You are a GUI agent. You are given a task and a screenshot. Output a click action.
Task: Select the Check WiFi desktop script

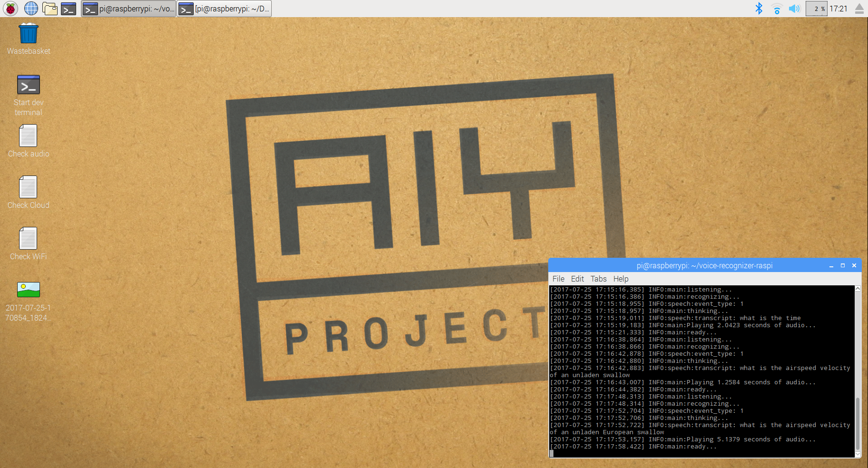point(28,239)
